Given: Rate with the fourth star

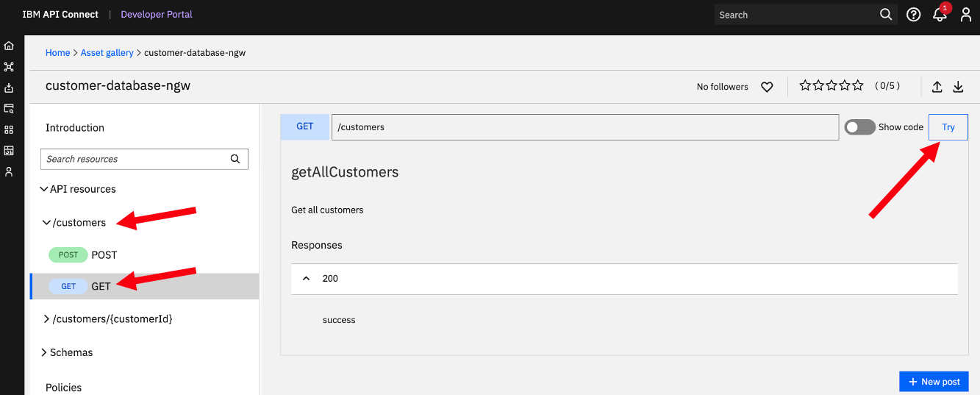Looking at the screenshot, I should pyautogui.click(x=845, y=85).
